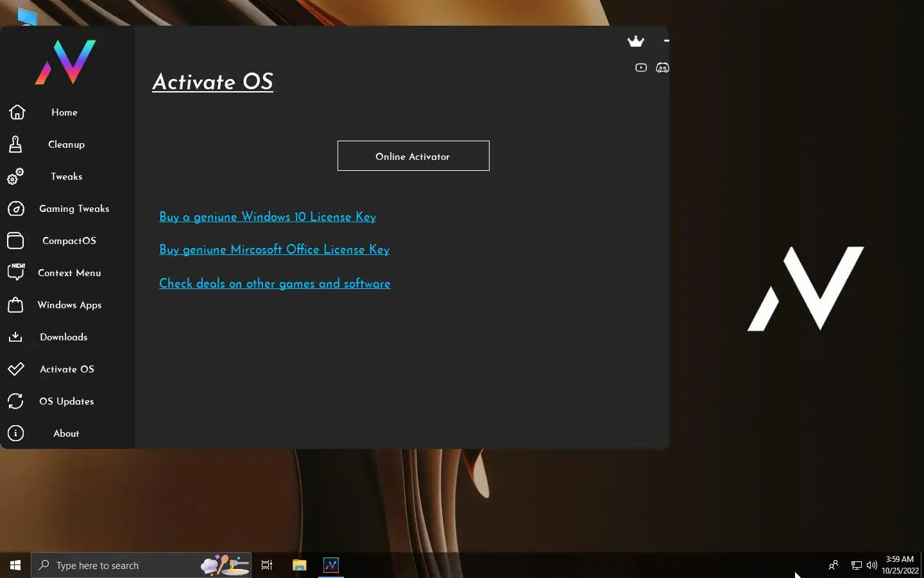Click the Type here to search box

[141, 565]
